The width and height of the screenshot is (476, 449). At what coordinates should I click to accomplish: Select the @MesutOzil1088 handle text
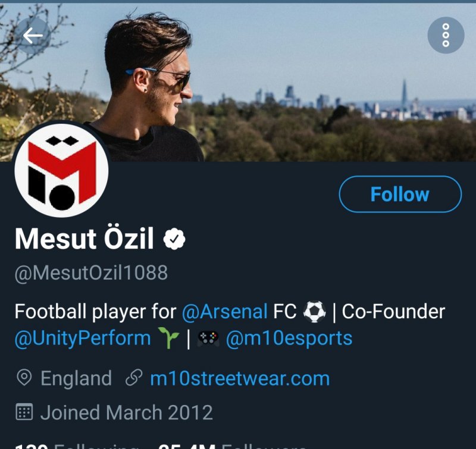[x=91, y=273]
